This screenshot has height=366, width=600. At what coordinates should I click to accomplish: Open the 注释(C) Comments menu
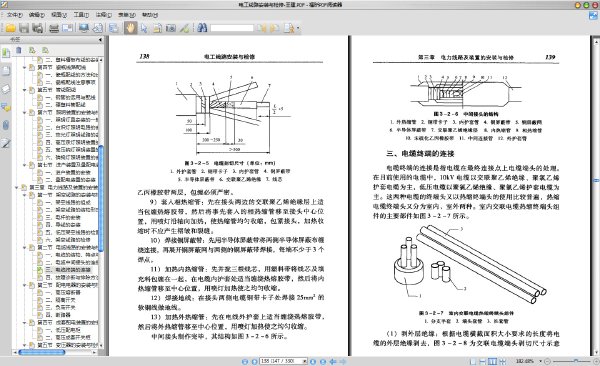point(103,15)
